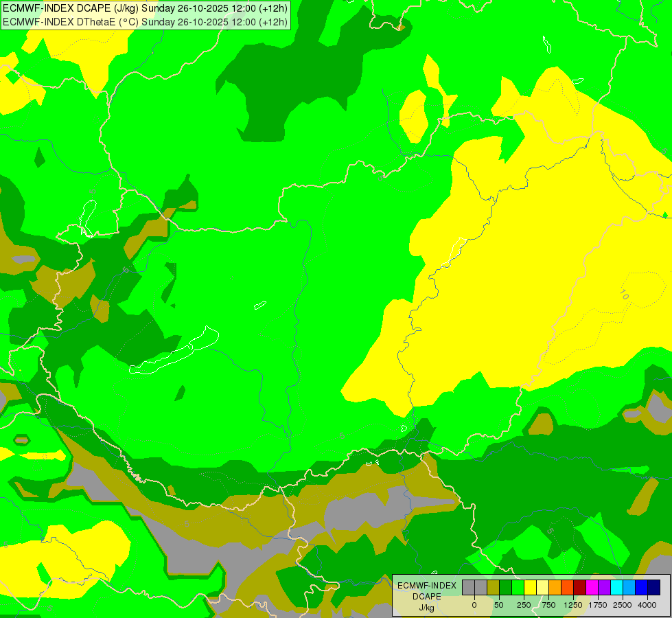Click the DThetaE (°C) title line at top
Screen dimensions: 672x618
tap(145, 22)
